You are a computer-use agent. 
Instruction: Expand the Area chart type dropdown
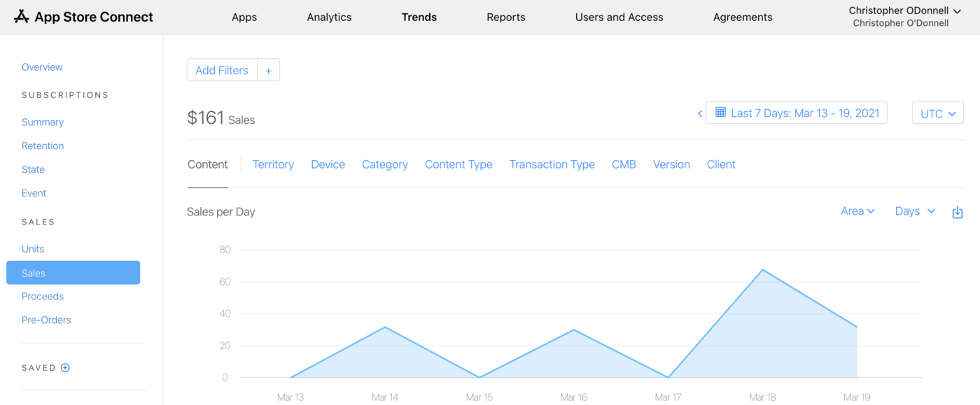click(x=857, y=211)
